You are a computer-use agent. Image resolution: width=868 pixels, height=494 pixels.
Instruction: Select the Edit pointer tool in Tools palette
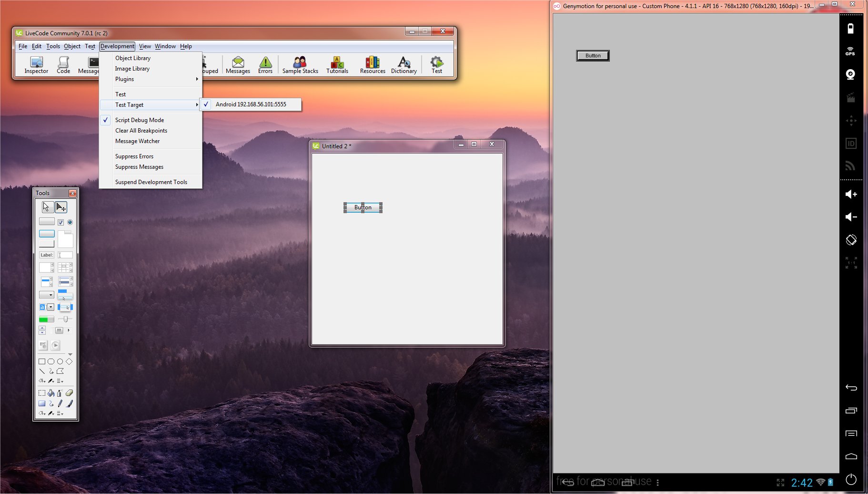(x=61, y=207)
